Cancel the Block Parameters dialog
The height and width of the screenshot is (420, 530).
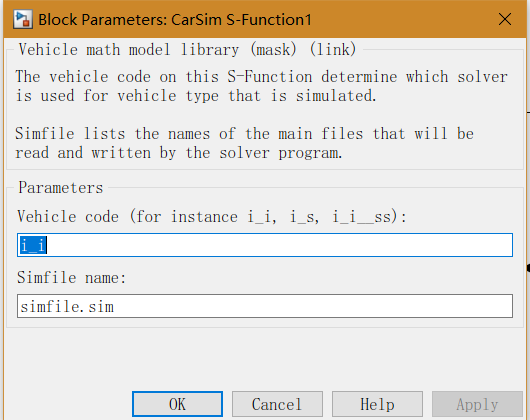pyautogui.click(x=277, y=404)
